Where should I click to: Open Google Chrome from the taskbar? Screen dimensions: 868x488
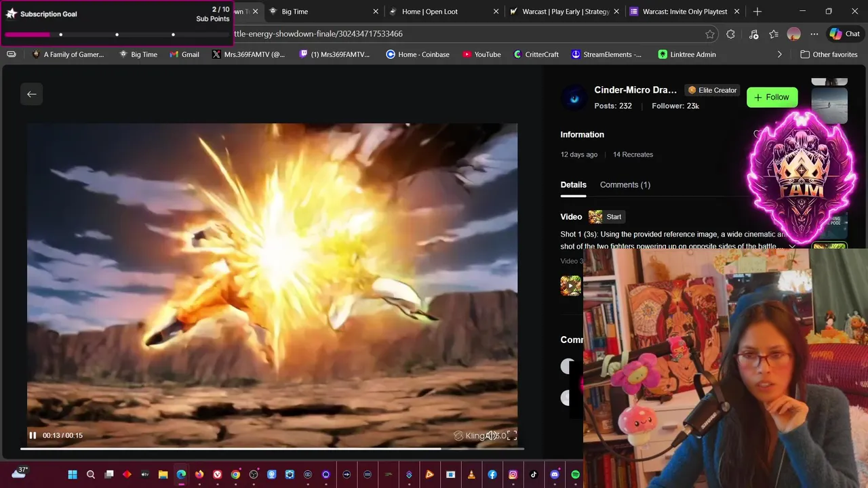pyautogui.click(x=235, y=474)
